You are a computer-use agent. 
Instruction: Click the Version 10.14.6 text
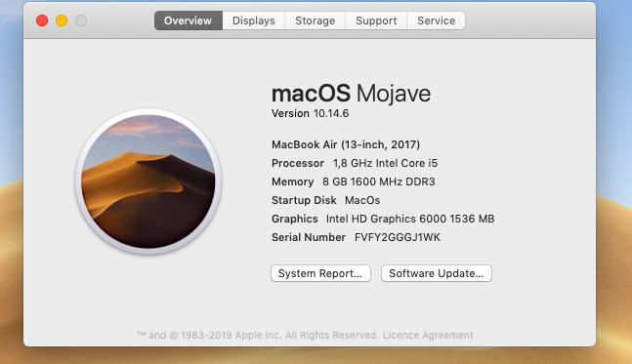pos(310,113)
